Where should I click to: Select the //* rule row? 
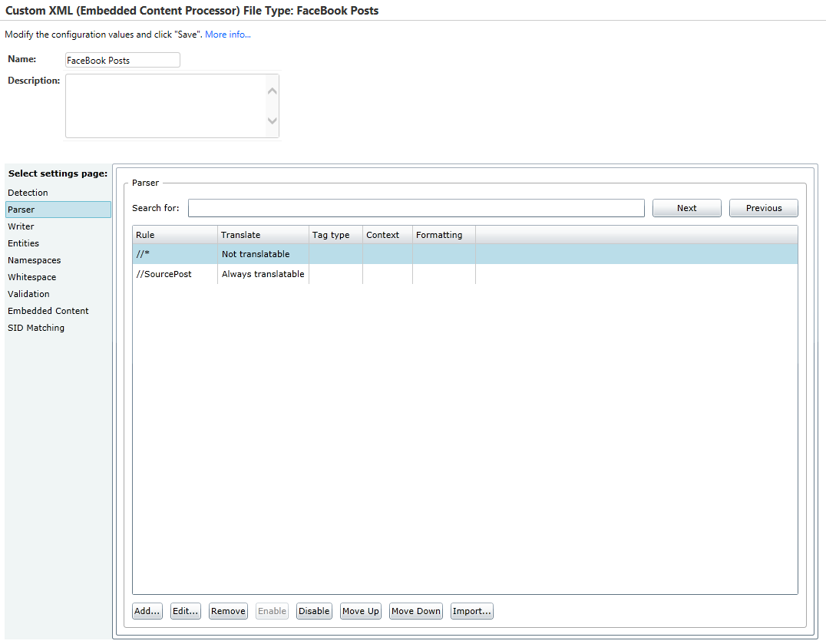coord(465,254)
